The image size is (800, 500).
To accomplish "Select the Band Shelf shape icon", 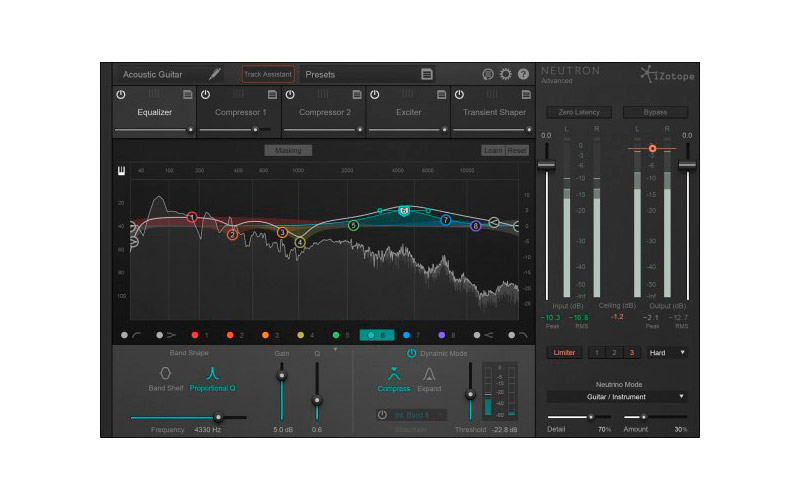I will click(166, 372).
